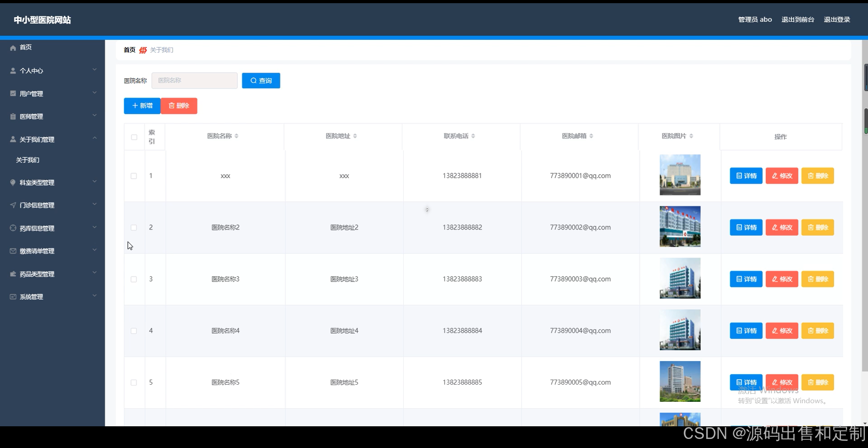The image size is (868, 448).
Task: Check the checkbox for 医院名称3 row
Action: click(x=134, y=279)
